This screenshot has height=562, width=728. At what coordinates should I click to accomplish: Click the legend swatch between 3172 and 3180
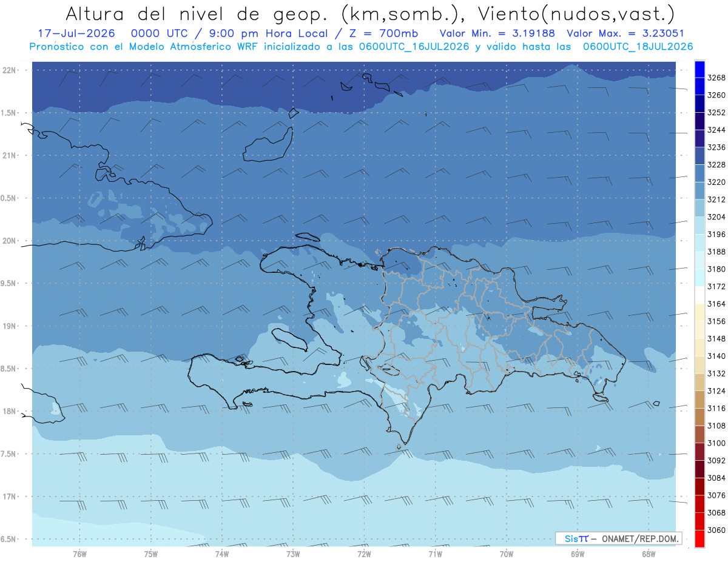pyautogui.click(x=699, y=277)
